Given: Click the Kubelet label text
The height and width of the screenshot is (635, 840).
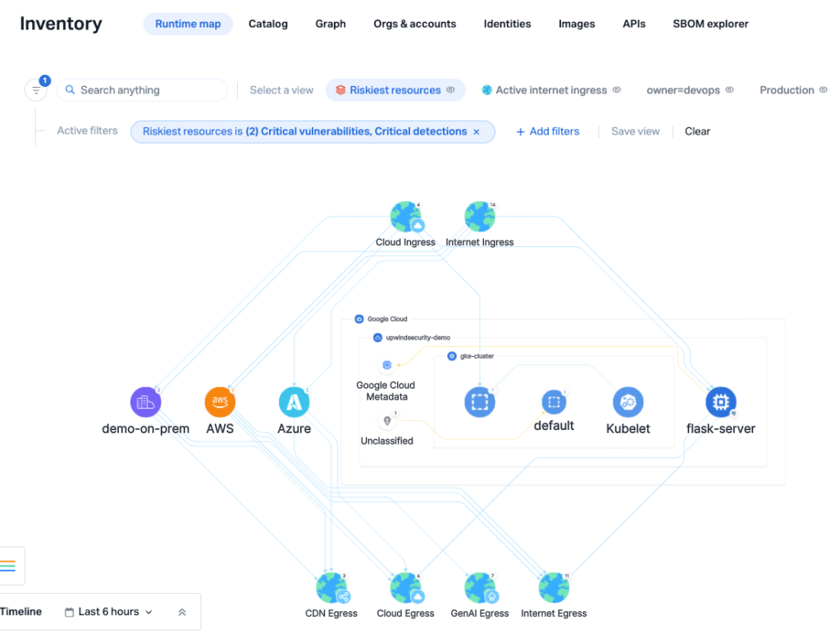Looking at the screenshot, I should click(628, 429).
